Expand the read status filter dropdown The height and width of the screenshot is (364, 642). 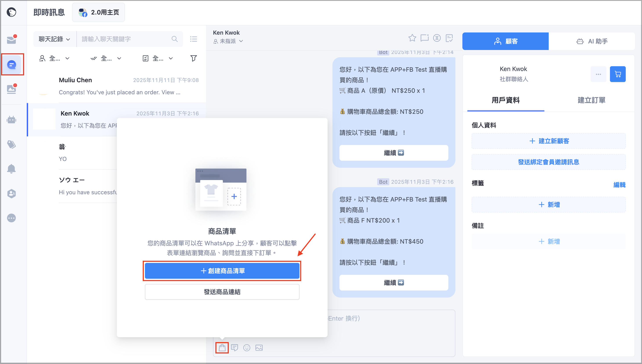[x=106, y=58]
